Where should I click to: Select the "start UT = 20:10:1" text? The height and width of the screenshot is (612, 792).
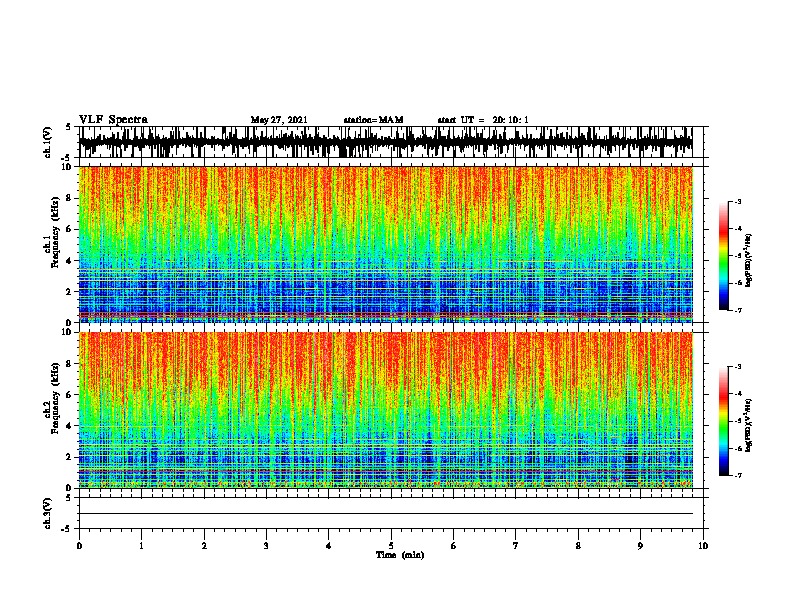483,120
